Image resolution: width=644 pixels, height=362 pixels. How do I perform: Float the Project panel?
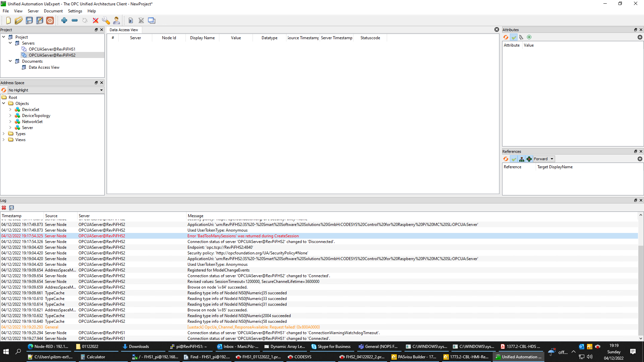coord(96,30)
